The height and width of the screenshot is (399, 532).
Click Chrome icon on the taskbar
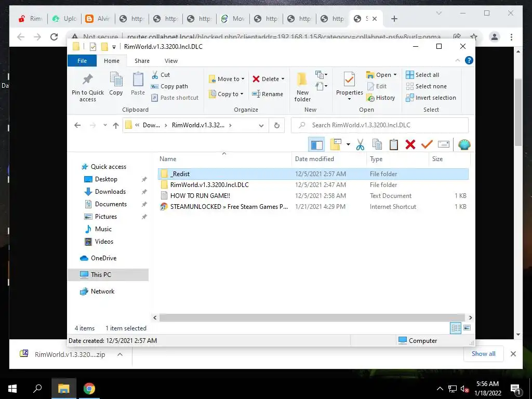coord(89,389)
